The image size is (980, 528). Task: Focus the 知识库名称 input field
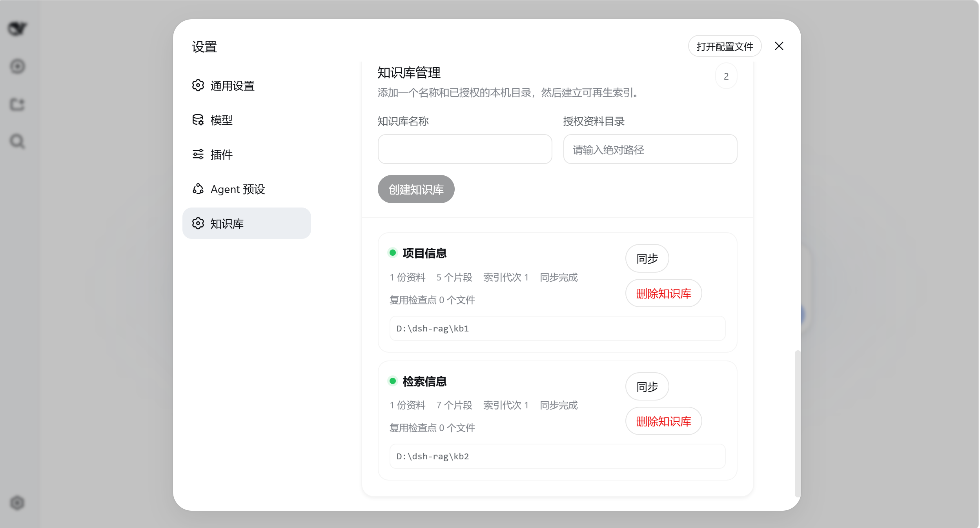click(465, 149)
